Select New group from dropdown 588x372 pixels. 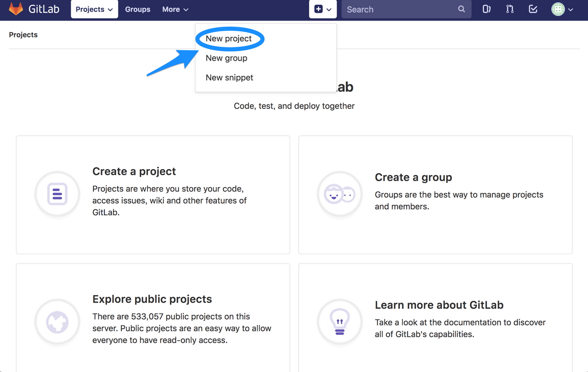coord(226,58)
